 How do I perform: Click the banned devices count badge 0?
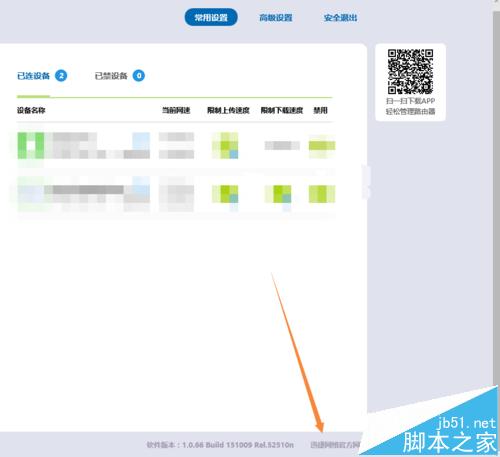tap(139, 76)
